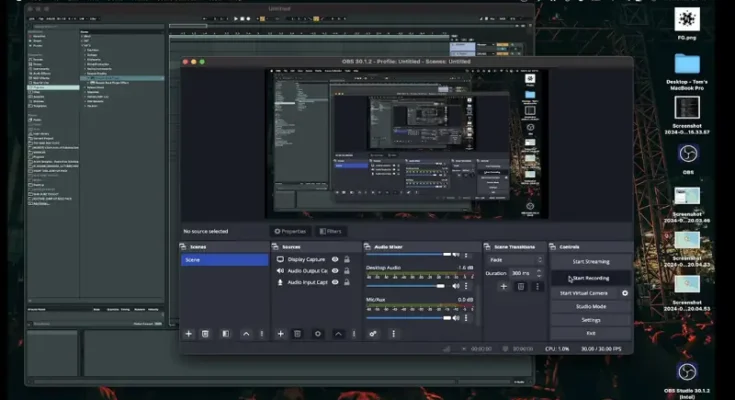The width and height of the screenshot is (735, 400).
Task: Open the Filters tab button
Action: pyautogui.click(x=329, y=231)
